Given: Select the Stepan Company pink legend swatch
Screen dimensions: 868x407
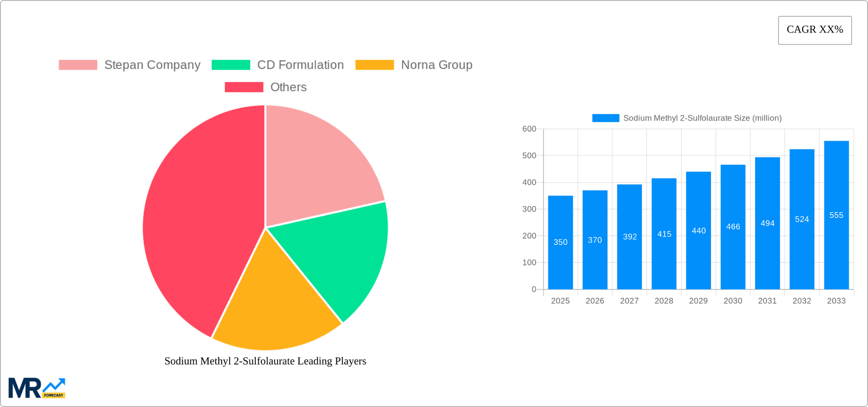Looking at the screenshot, I should click(x=78, y=65).
